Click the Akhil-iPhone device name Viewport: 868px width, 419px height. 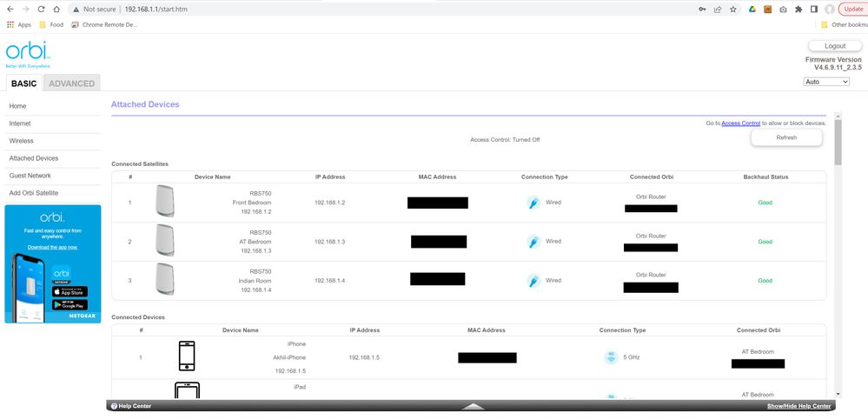click(289, 357)
